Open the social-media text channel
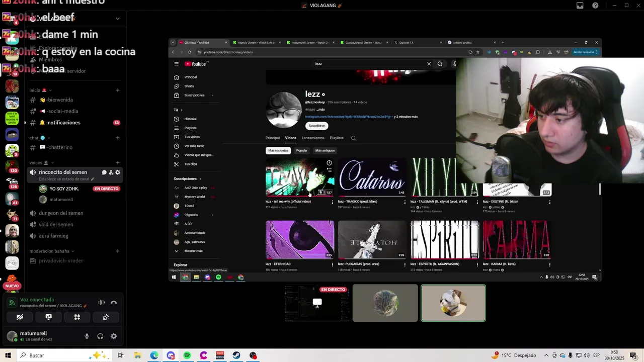 point(74,111)
